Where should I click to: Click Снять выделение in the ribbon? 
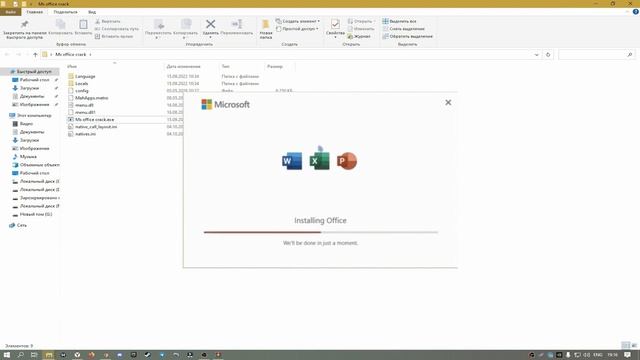pyautogui.click(x=404, y=29)
